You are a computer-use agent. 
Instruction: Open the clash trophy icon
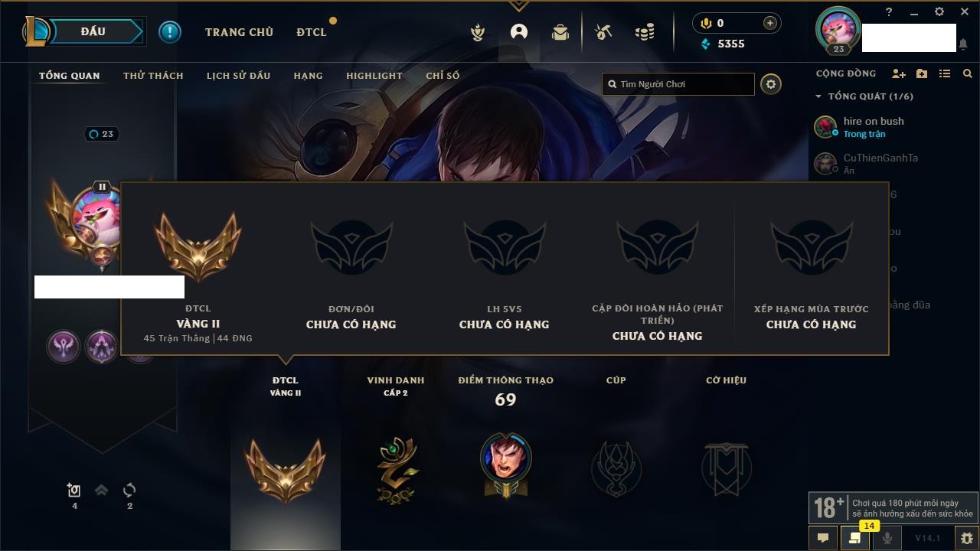(478, 32)
